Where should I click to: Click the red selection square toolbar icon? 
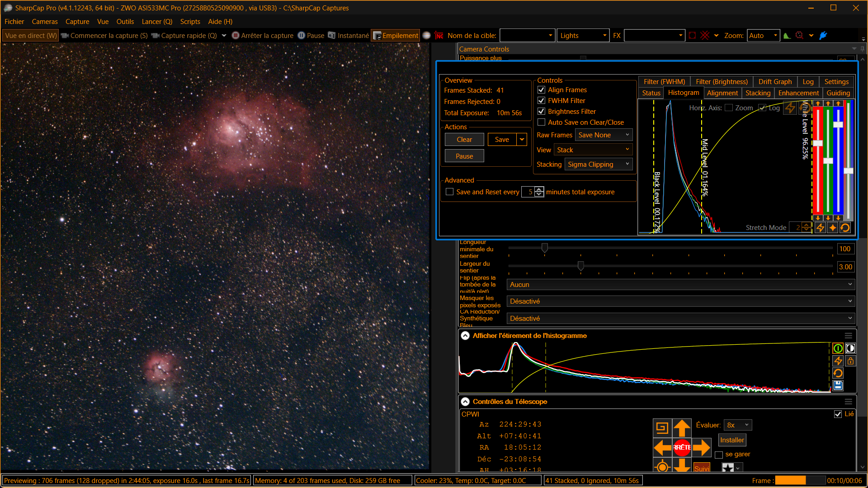coord(693,35)
